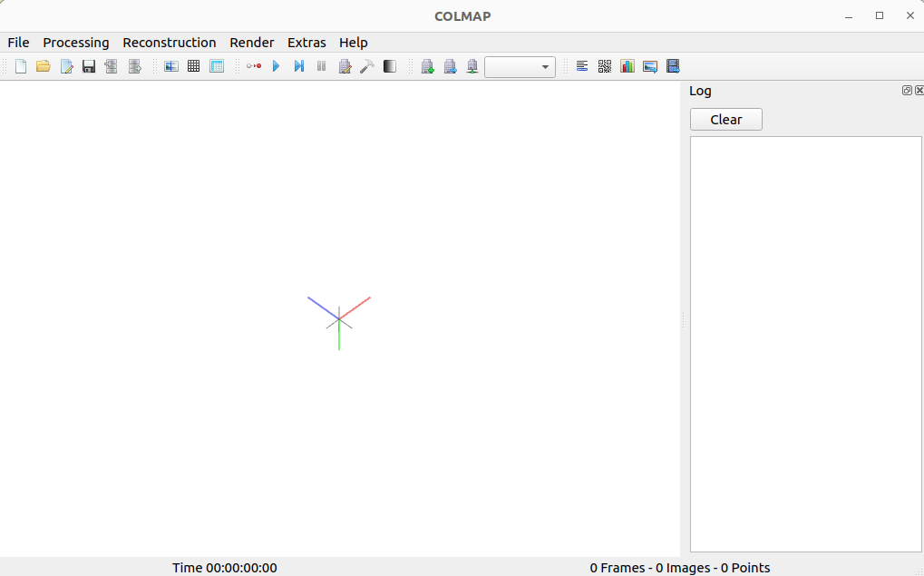Open Model statistics bar chart icon
This screenshot has width=924, height=576.
[x=627, y=66]
